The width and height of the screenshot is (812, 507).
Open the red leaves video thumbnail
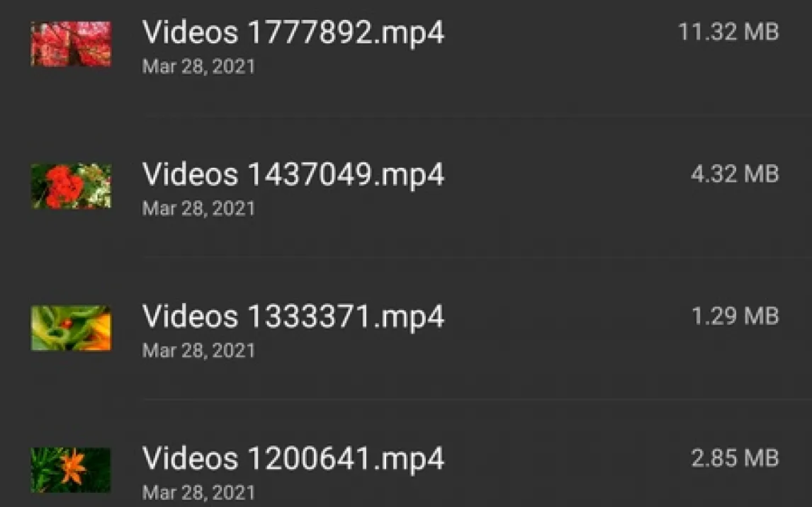[x=71, y=44]
